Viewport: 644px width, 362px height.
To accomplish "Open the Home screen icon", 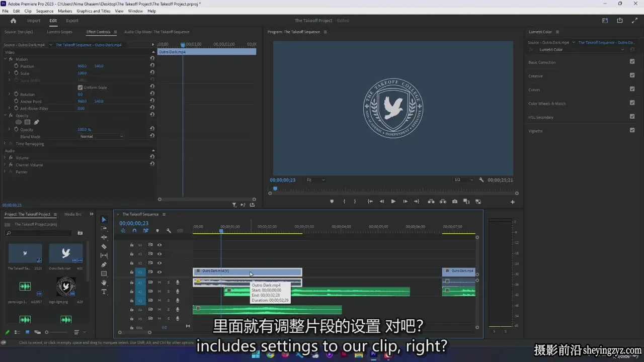I will (x=14, y=21).
